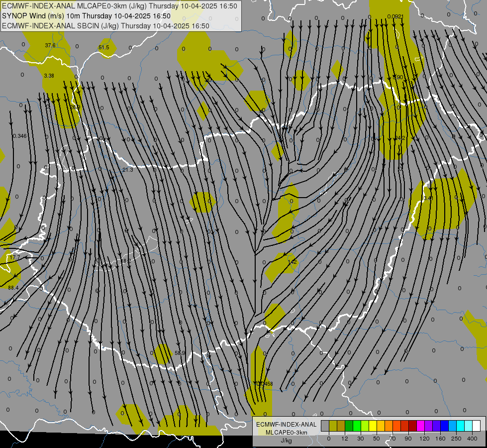The image size is (487, 448).
Task: Click the 0.346 value on the map
Action: click(x=20, y=136)
